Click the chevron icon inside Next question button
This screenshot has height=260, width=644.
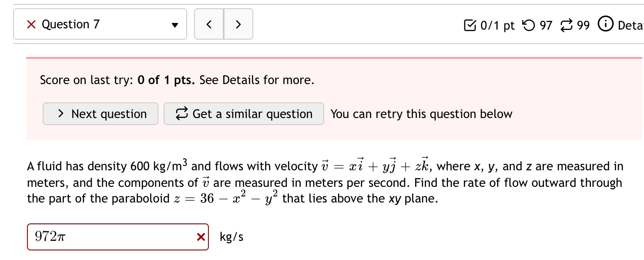pyautogui.click(x=61, y=114)
